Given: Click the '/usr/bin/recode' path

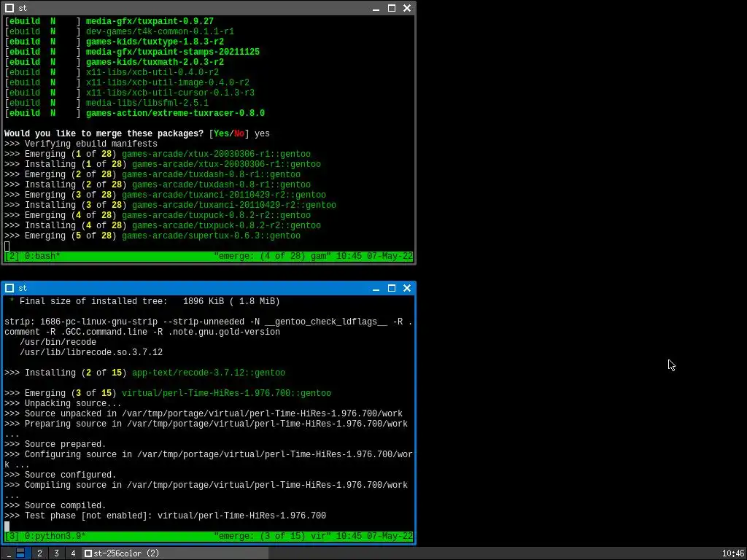Looking at the screenshot, I should tap(58, 343).
